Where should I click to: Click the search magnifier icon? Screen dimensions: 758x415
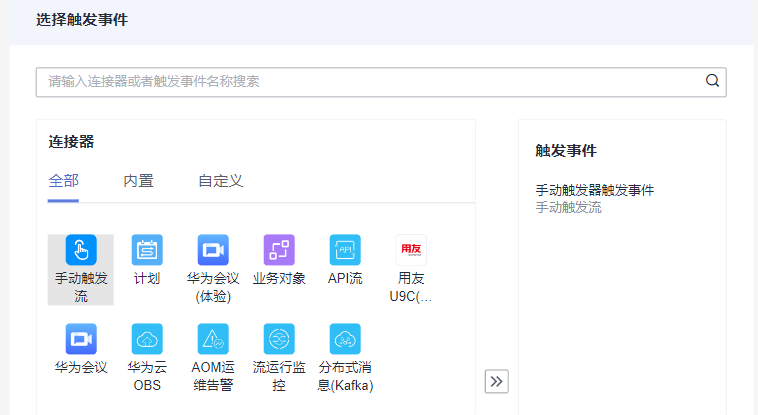coord(712,81)
